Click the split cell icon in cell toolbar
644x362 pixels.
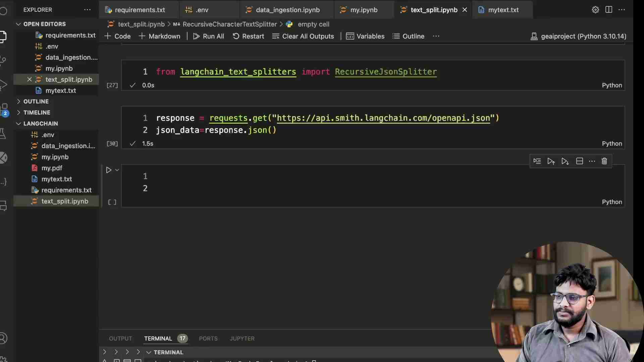tap(579, 161)
